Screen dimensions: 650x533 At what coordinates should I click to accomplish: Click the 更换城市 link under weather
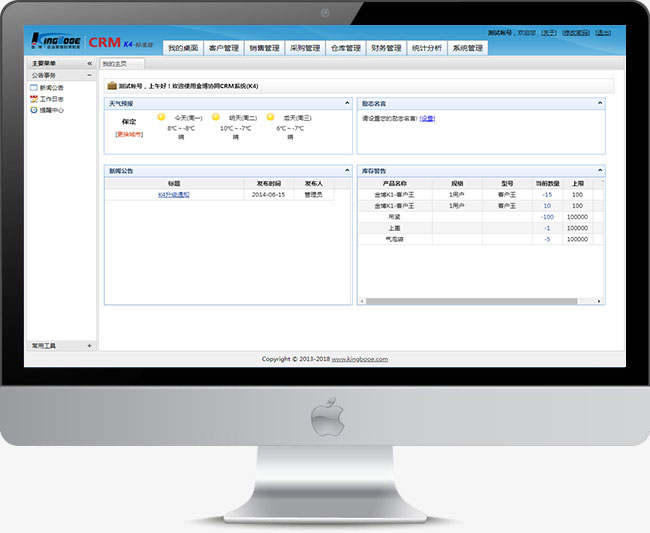129,133
